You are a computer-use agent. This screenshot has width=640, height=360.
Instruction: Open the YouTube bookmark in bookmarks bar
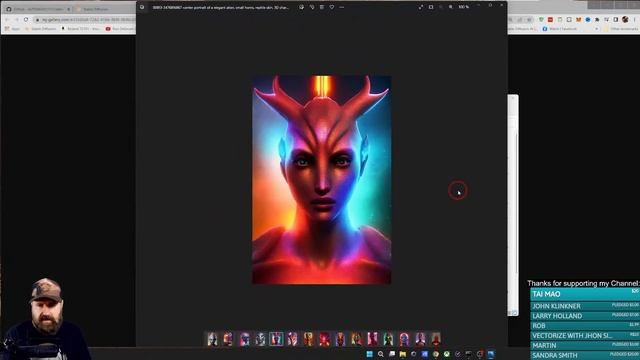[120, 29]
